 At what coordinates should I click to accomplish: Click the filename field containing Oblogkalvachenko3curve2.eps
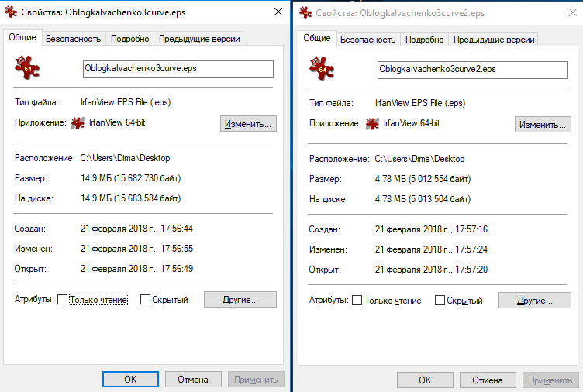pyautogui.click(x=473, y=69)
